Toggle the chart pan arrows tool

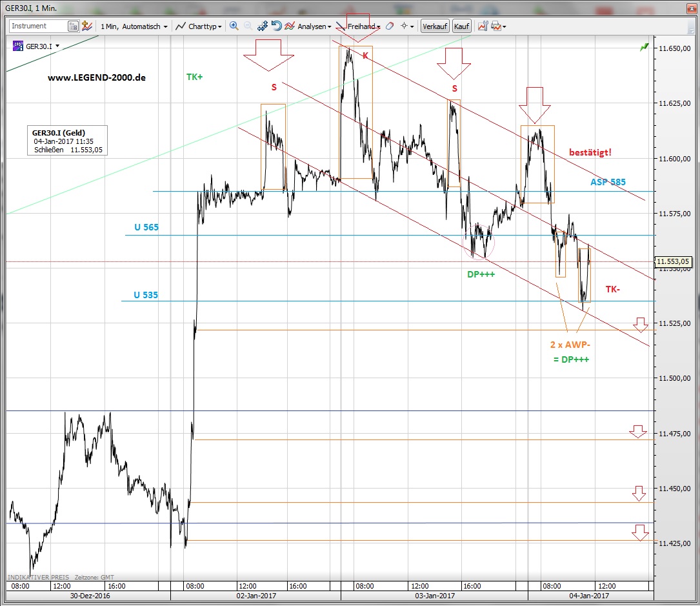pos(263,26)
